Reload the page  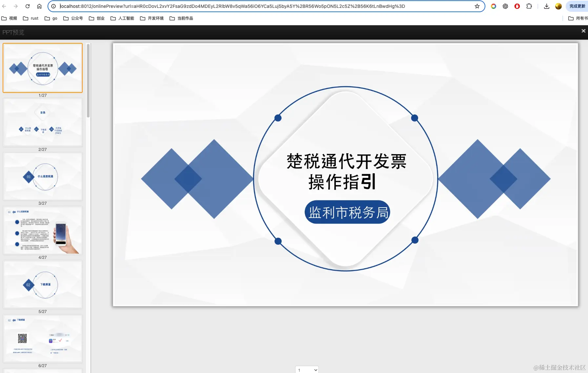pos(28,6)
